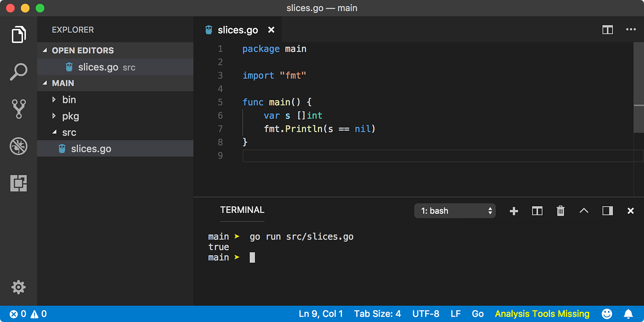This screenshot has height=322, width=644.
Task: Create a new terminal with plus icon
Action: (514, 211)
